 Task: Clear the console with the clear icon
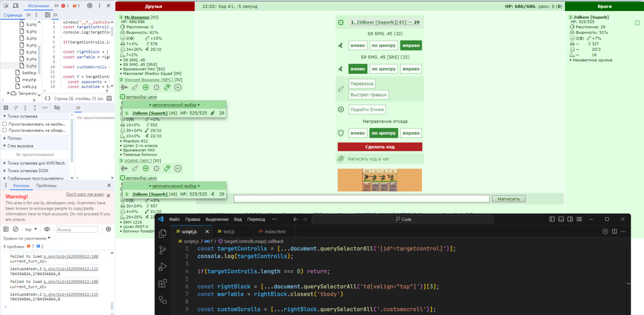[x=15, y=229]
